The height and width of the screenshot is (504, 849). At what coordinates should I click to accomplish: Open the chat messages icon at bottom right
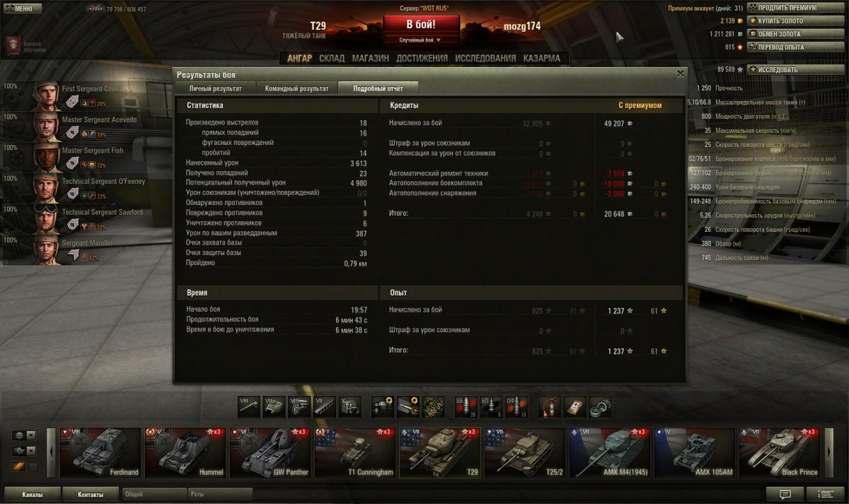click(785, 494)
